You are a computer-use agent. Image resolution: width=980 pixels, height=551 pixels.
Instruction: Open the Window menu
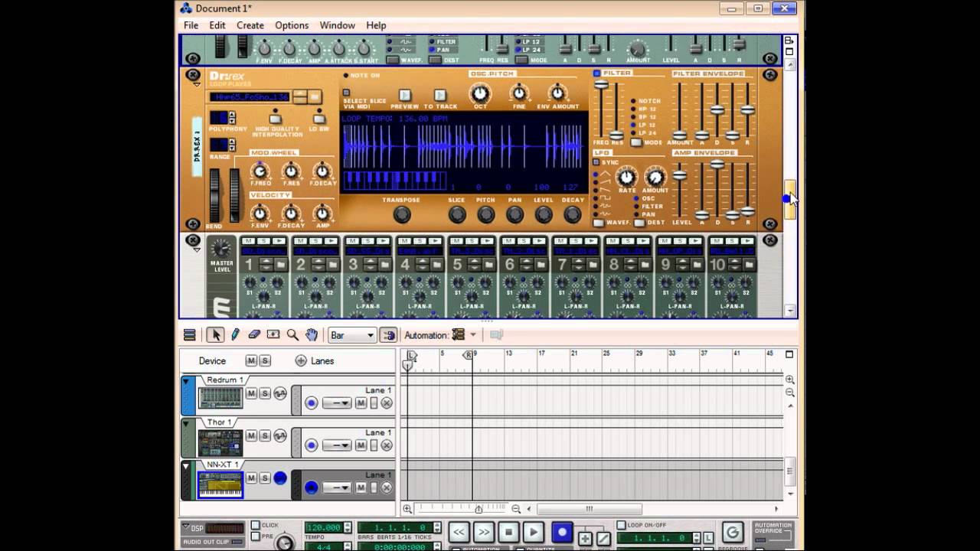(337, 25)
